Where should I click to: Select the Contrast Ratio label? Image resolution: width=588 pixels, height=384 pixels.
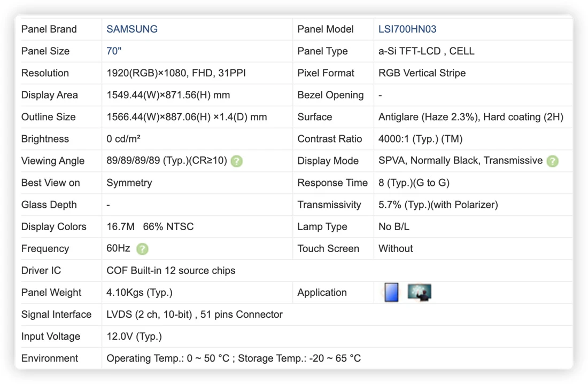[x=330, y=139]
